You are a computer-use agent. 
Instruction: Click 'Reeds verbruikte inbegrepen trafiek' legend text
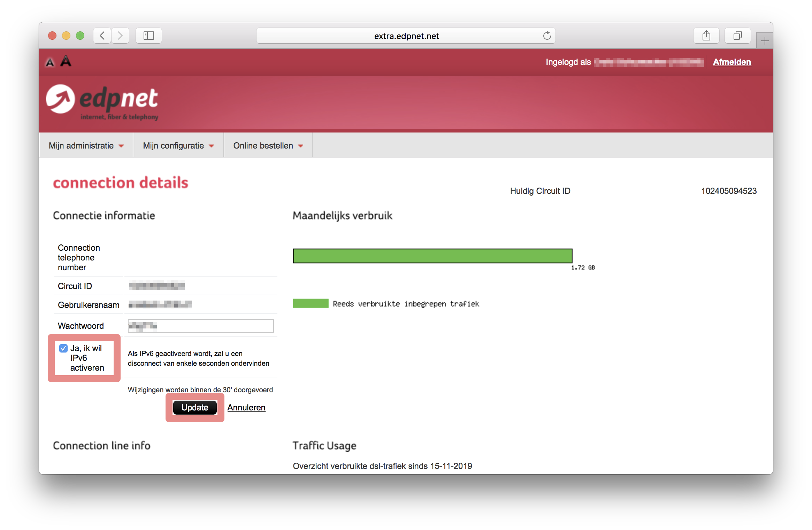tap(406, 304)
